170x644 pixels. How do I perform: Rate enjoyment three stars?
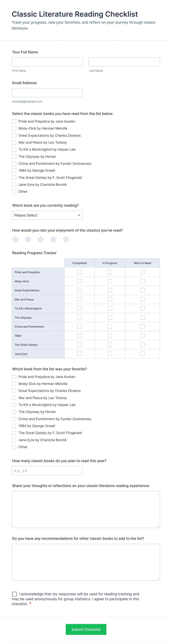41,239
